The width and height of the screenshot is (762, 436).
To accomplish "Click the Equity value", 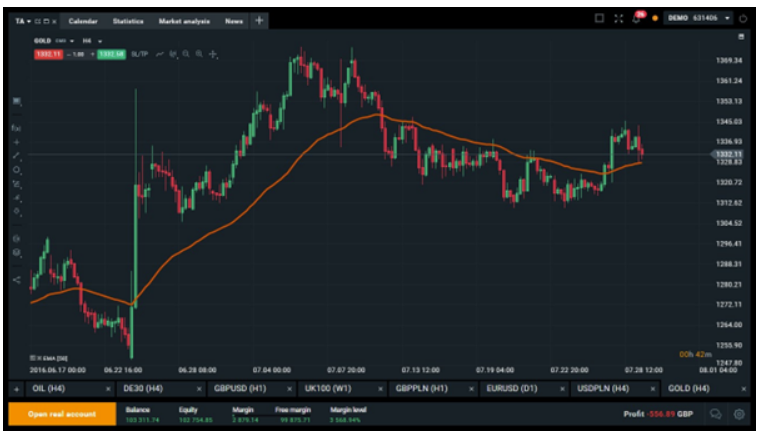I will pyautogui.click(x=195, y=420).
